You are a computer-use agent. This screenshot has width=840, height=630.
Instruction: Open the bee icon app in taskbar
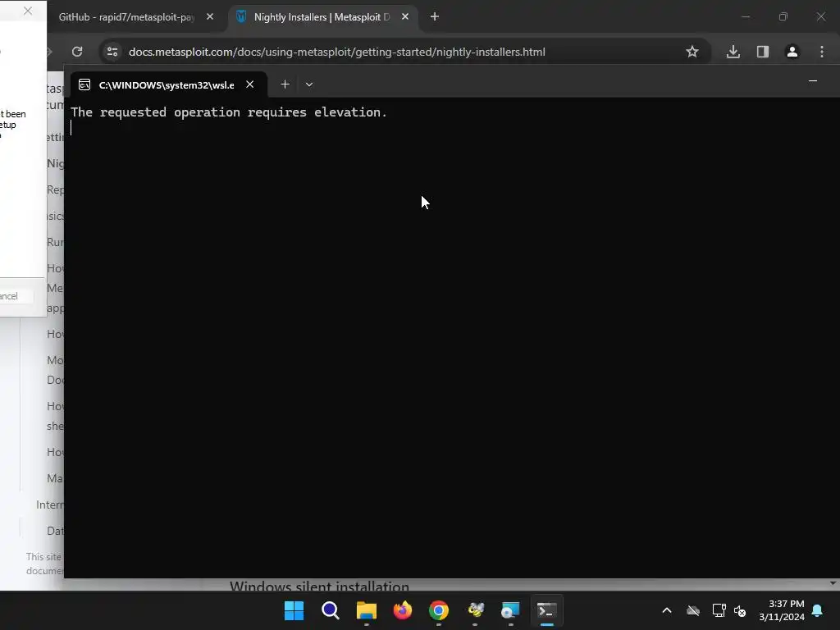(x=475, y=610)
